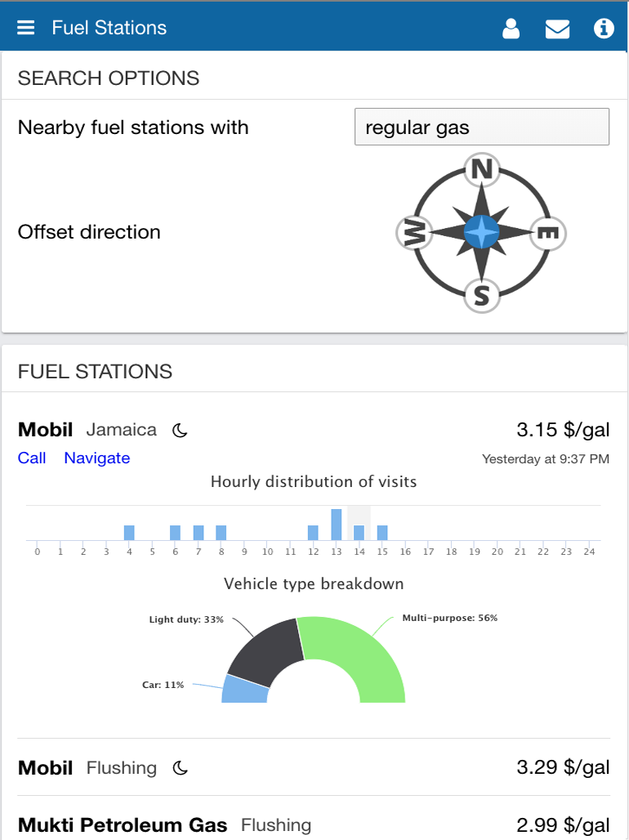Click the moon icon beside Flushing
Viewport: 629px width, 840px height.
pyautogui.click(x=180, y=768)
